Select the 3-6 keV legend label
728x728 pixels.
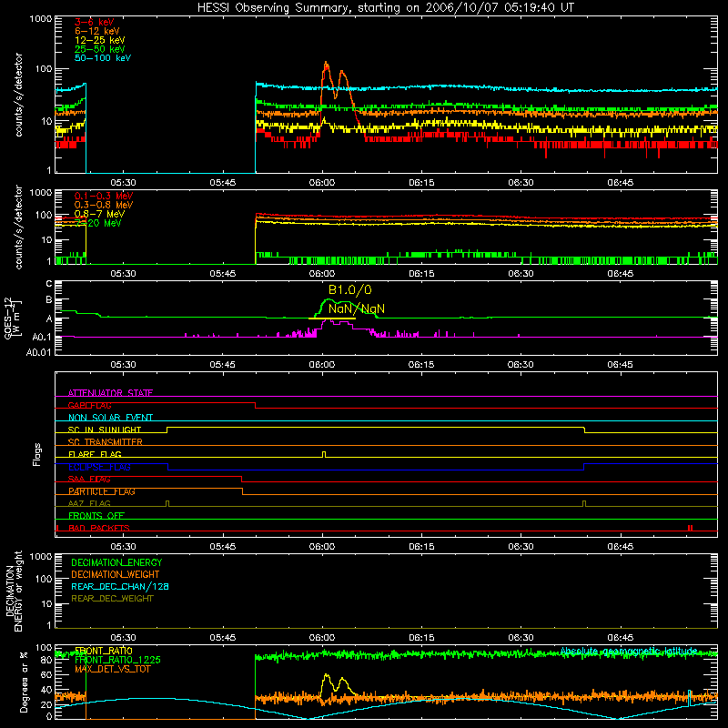(x=94, y=22)
